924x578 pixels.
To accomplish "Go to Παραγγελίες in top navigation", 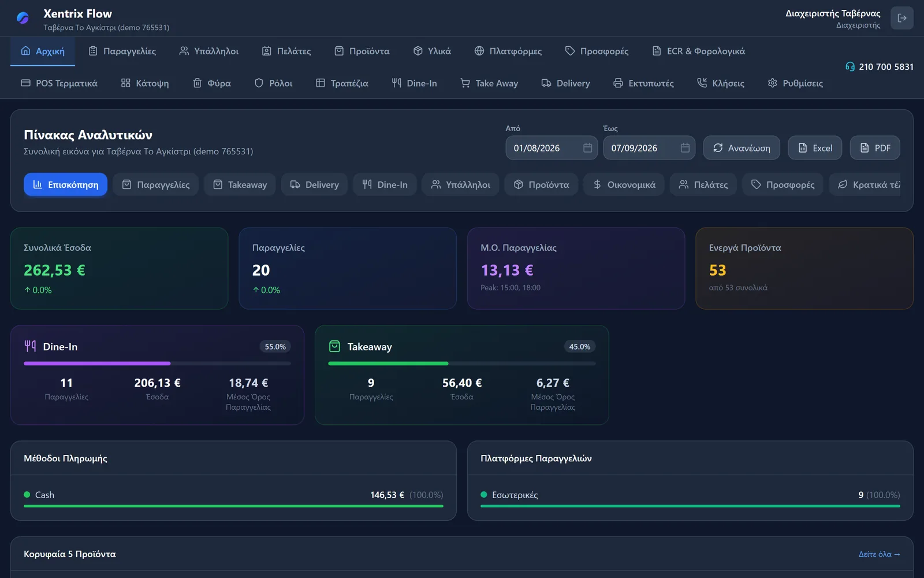I will 122,51.
